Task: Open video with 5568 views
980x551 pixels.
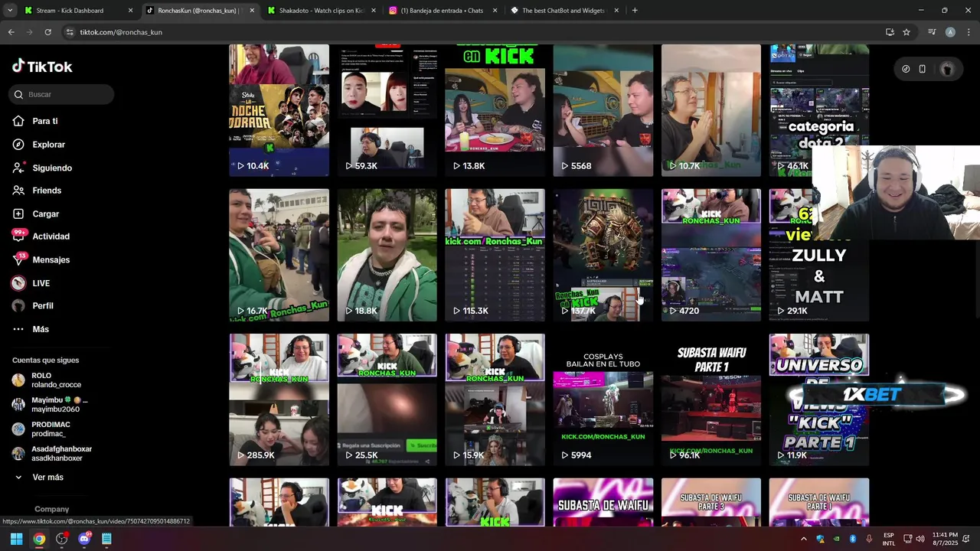Action: click(603, 110)
